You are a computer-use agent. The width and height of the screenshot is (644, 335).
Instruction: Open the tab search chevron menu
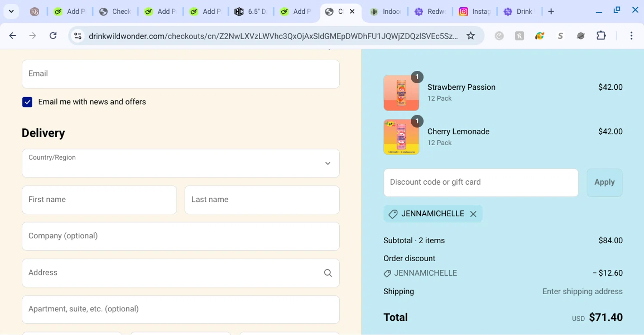coord(11,12)
